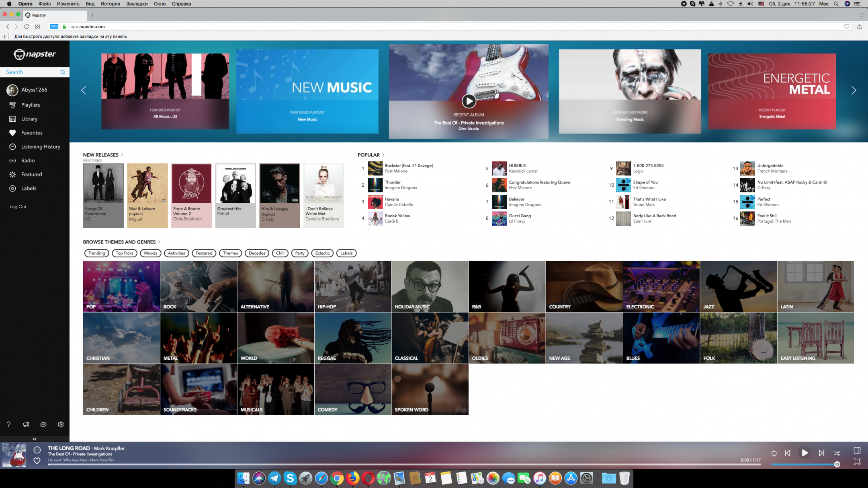The width and height of the screenshot is (868, 488).
Task: Seek in the track progress bar
Action: point(404,465)
